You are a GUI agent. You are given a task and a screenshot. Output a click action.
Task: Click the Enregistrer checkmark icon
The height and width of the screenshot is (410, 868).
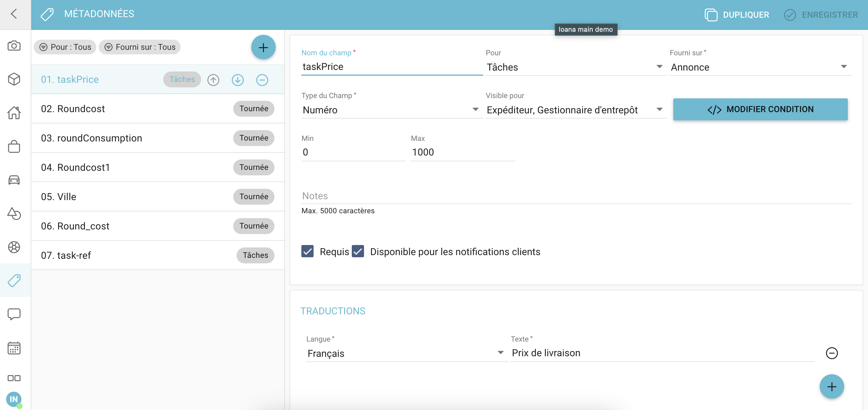click(790, 15)
